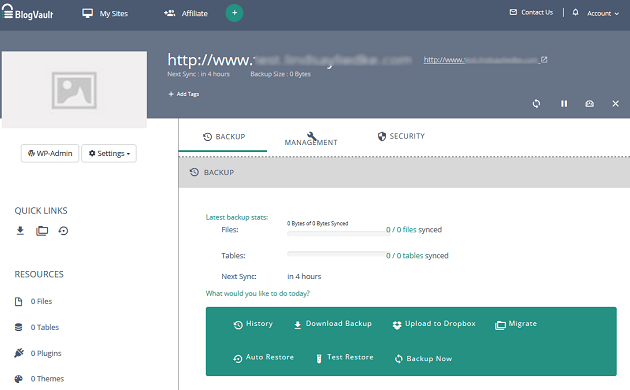Viewport: 630px width, 390px height.
Task: Open 0 Files resource
Action: [33, 301]
